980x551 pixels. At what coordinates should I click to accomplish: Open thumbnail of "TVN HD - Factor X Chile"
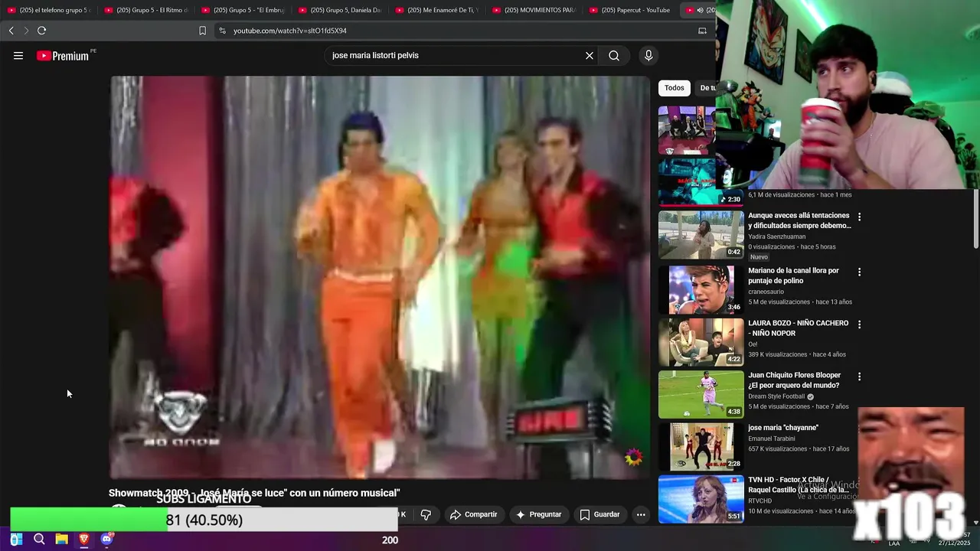tap(701, 499)
